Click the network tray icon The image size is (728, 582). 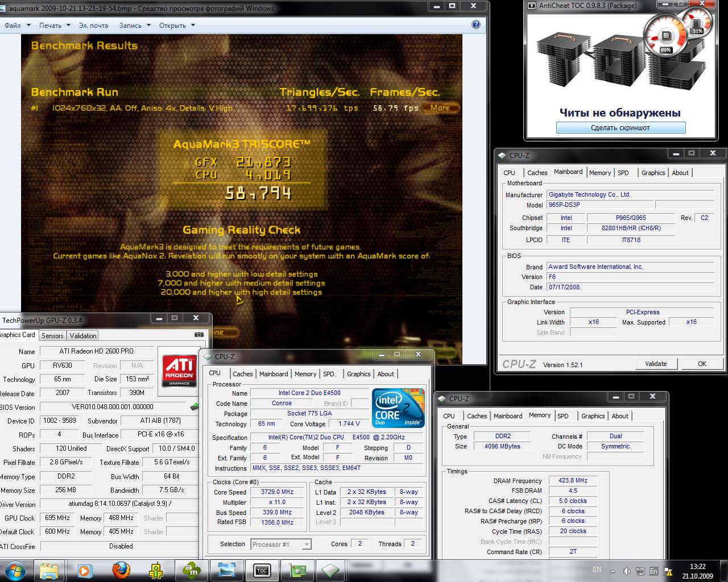click(x=640, y=571)
